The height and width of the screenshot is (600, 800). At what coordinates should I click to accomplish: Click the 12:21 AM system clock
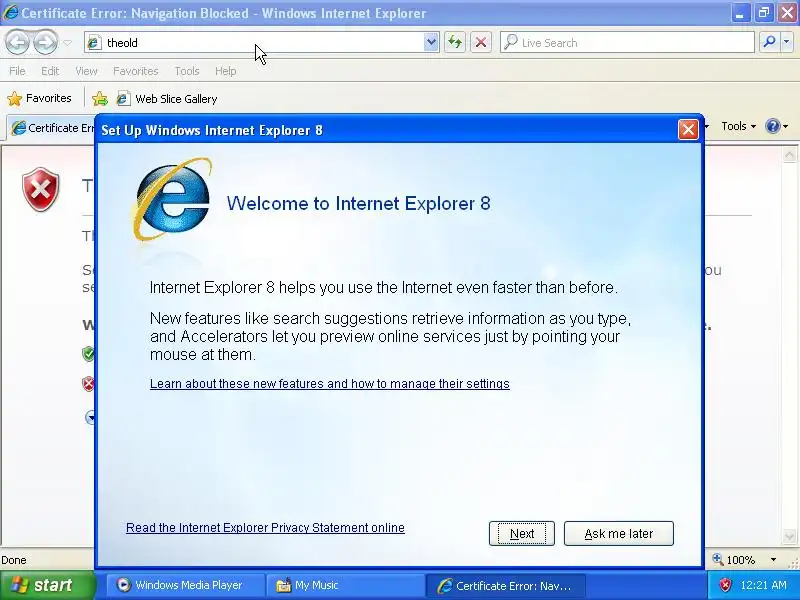tap(763, 585)
